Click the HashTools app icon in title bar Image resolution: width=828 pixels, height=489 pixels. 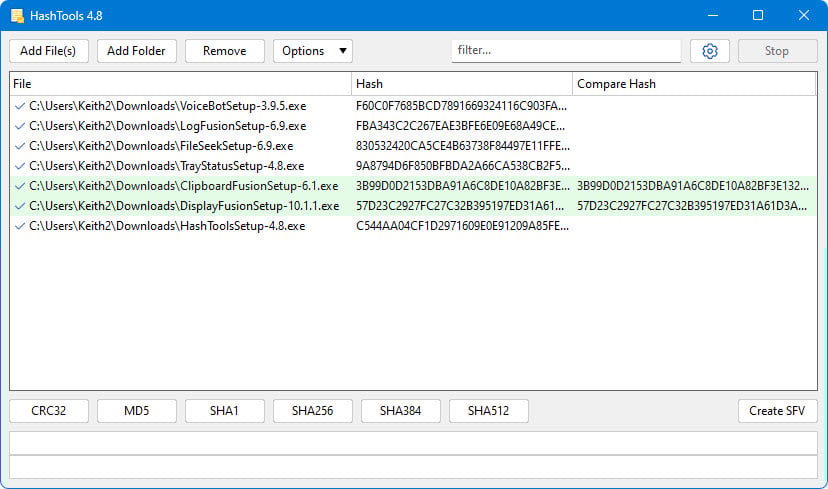tap(17, 15)
